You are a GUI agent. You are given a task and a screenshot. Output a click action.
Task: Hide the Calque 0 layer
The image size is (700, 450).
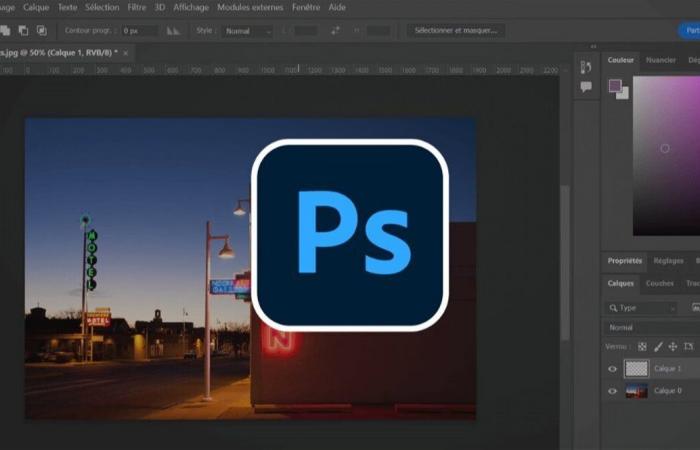tap(612, 391)
